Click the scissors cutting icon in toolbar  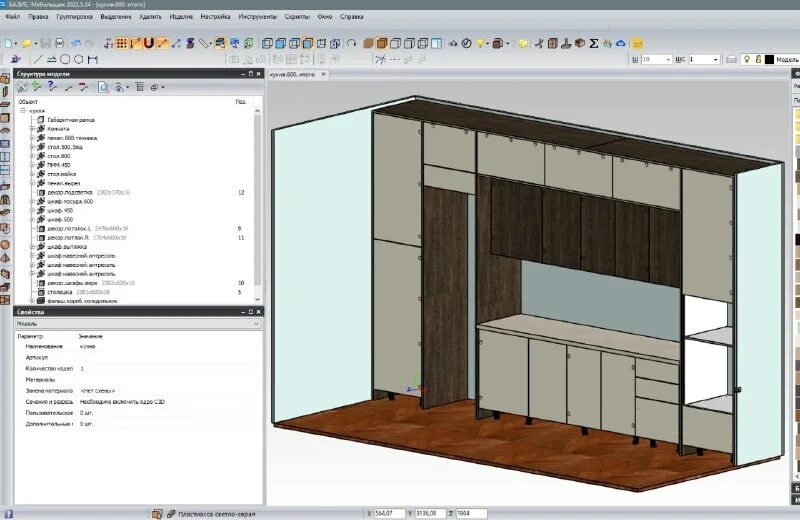pos(539,43)
